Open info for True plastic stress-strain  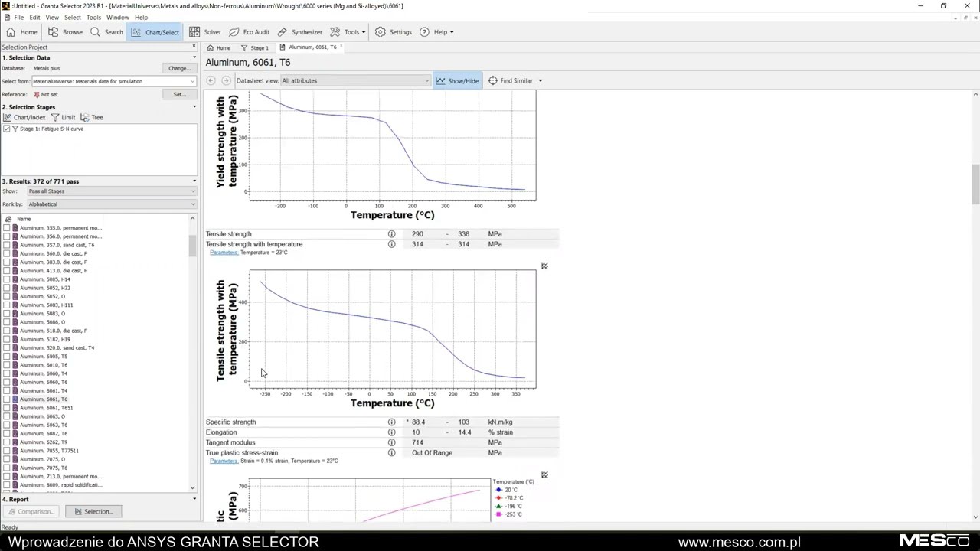391,453
